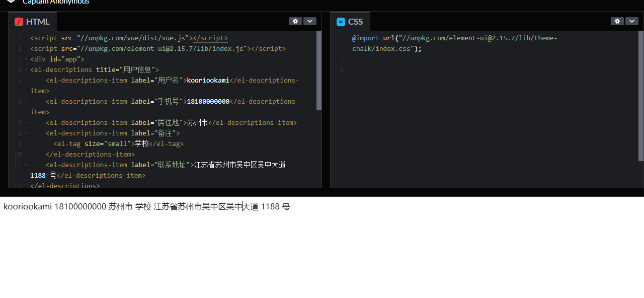Screen dimensions: 644x298
Task: Click the HTML editor vertical scrollbar thumb
Action: point(319,70)
